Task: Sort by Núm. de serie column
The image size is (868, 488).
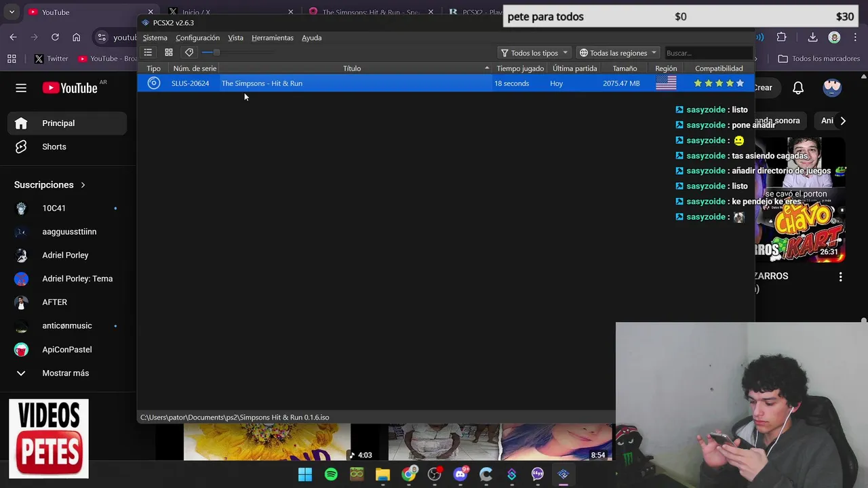Action: click(x=195, y=68)
